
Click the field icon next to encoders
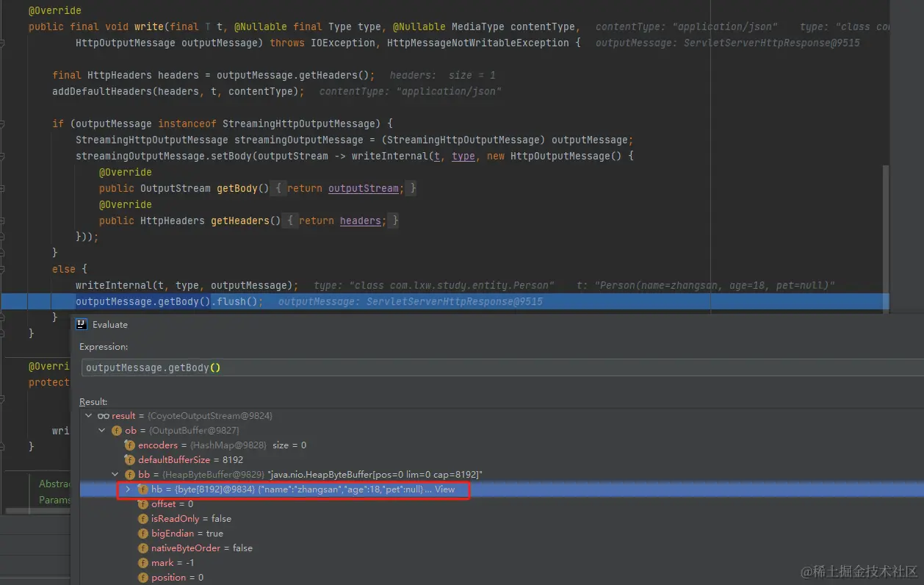(x=130, y=445)
